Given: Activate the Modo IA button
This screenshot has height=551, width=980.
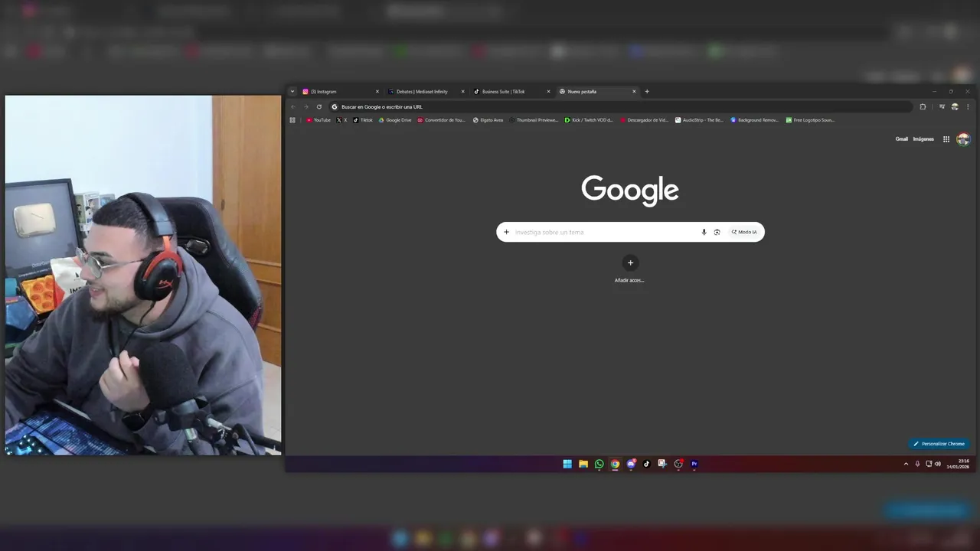Looking at the screenshot, I should click(x=743, y=232).
